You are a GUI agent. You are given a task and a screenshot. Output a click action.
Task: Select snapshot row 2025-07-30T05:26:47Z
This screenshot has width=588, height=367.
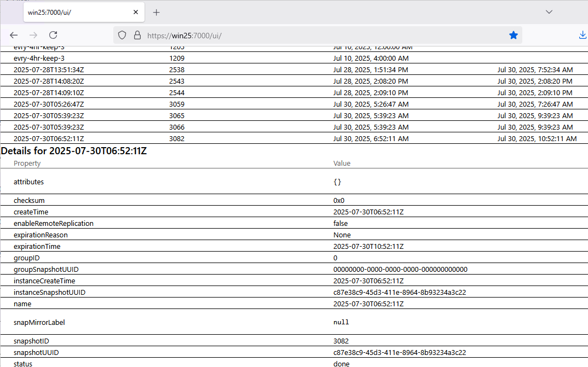point(294,104)
